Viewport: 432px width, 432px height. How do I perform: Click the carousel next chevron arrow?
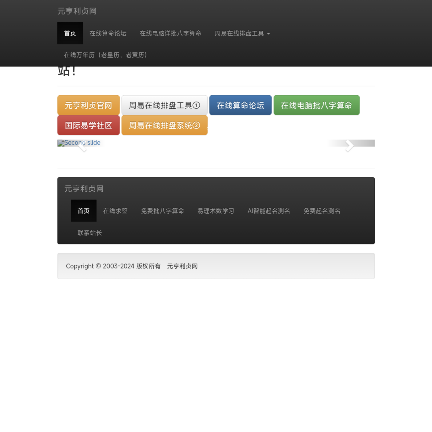349,146
